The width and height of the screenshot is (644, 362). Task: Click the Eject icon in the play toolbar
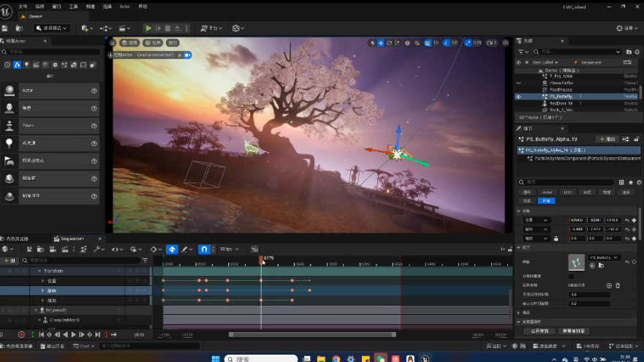[177, 29]
